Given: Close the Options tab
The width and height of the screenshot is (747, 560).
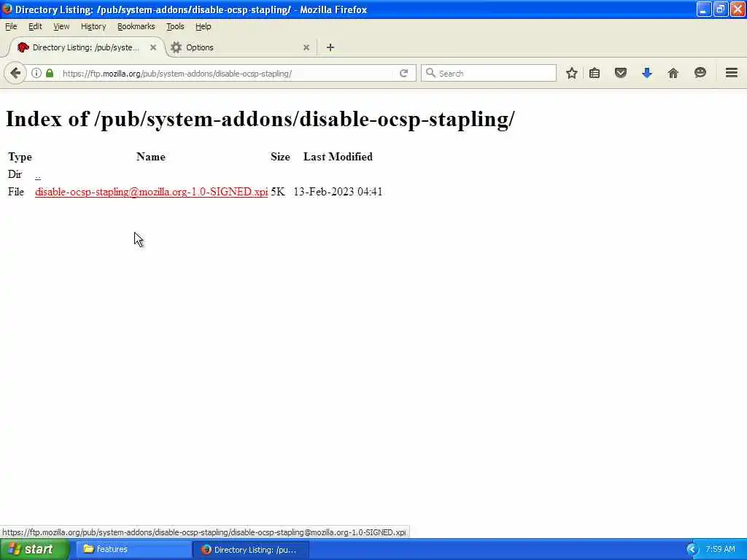Looking at the screenshot, I should pos(306,47).
